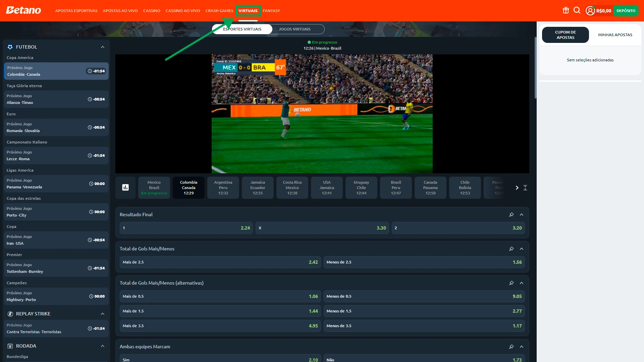
Task: Open the user account profile icon
Action: pos(590,11)
